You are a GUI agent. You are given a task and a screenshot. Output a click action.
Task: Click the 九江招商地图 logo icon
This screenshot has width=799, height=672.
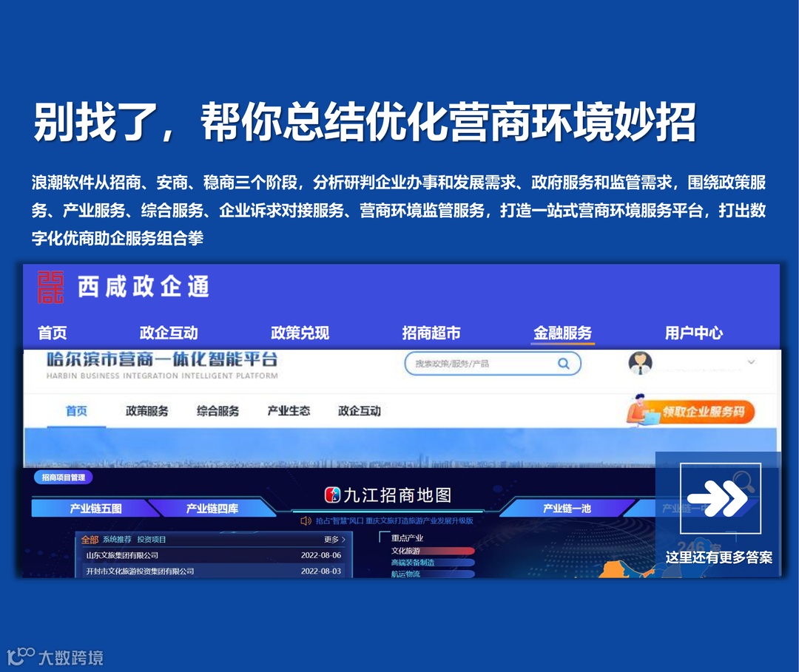tap(332, 495)
